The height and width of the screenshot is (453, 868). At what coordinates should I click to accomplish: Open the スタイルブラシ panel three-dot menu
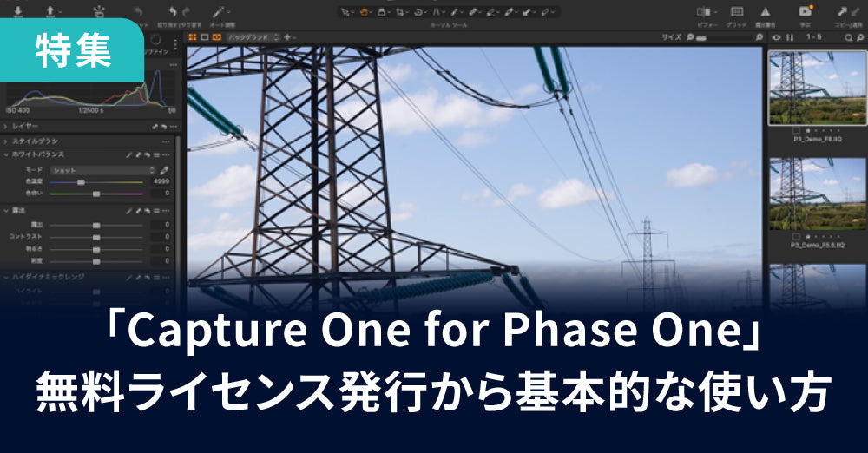166,141
